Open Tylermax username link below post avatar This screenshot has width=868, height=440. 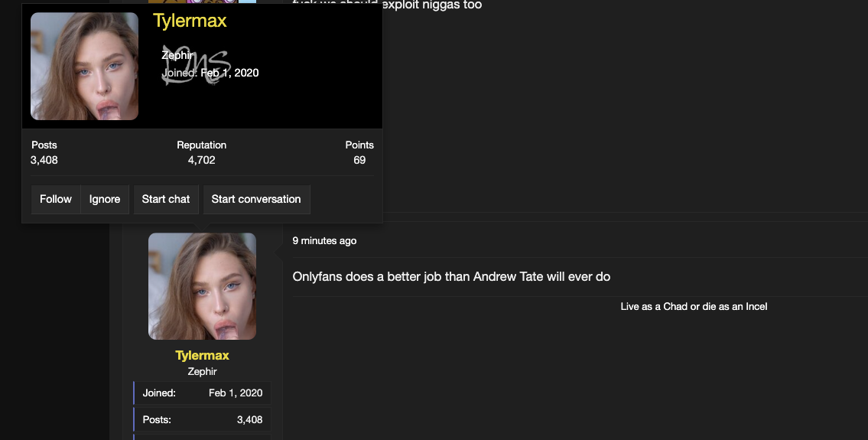202,355
